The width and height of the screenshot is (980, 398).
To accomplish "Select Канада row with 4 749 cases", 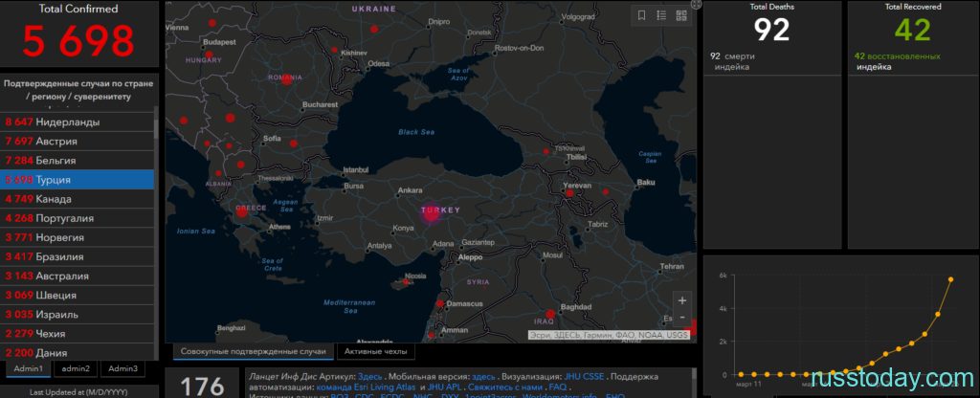I will (x=77, y=199).
